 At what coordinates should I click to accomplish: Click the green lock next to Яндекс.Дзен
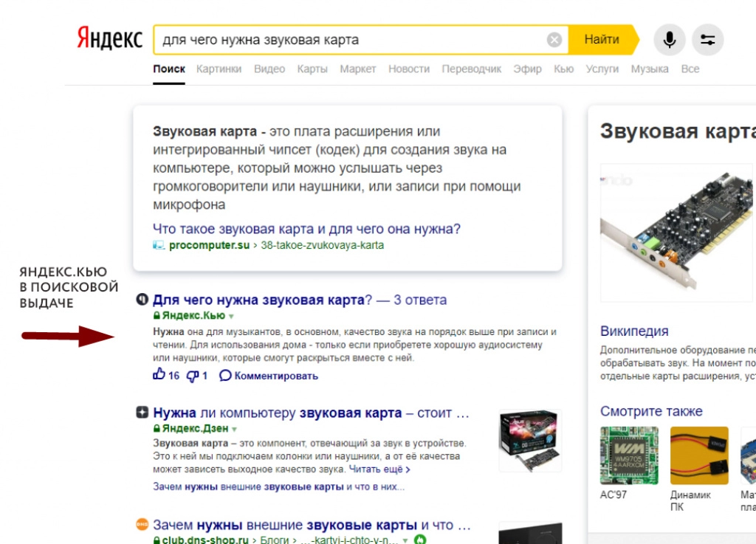pos(157,428)
